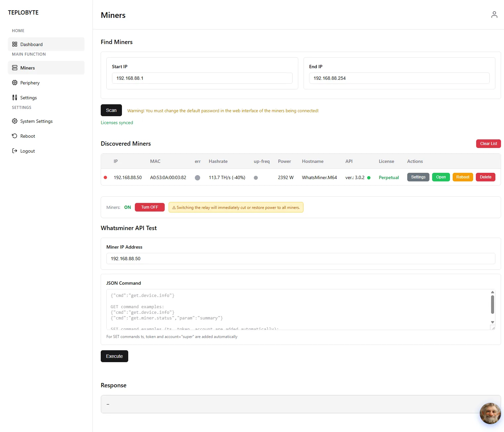The width and height of the screenshot is (504, 432).
Task: Click the Logout arrow icon
Action: (15, 151)
